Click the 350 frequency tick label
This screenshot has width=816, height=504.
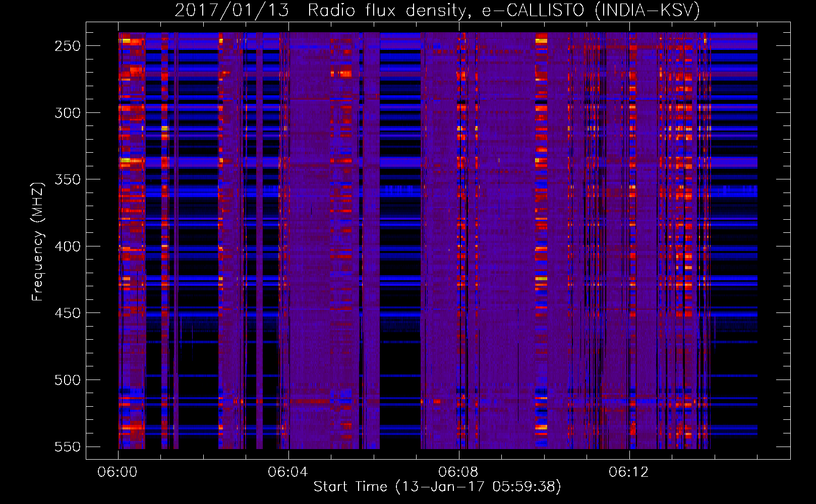[67, 179]
